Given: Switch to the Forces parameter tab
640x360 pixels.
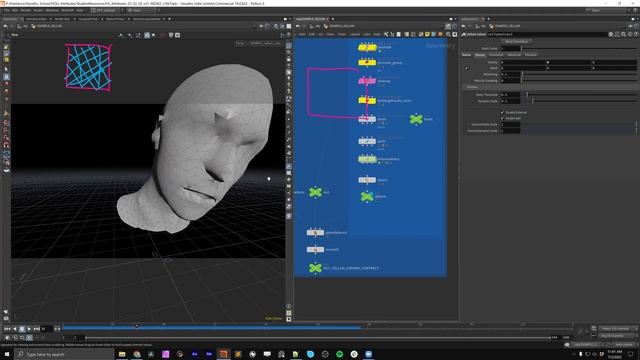Looking at the screenshot, I should pos(480,55).
